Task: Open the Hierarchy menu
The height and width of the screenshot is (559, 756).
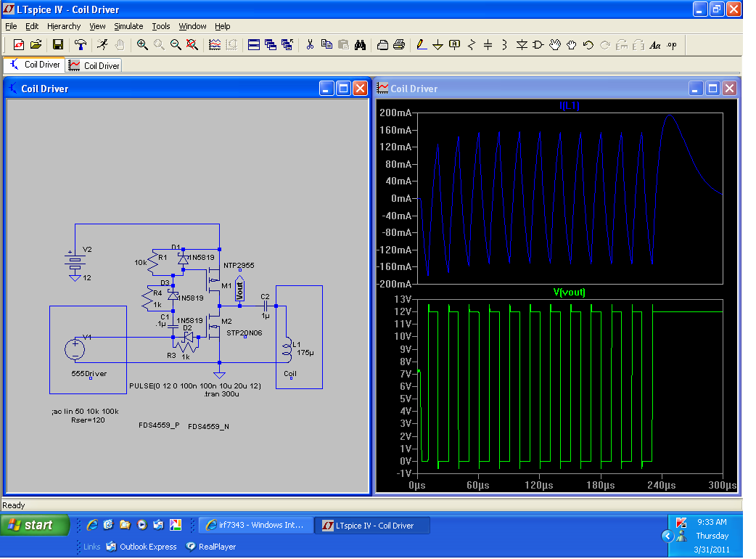Action: tap(64, 26)
